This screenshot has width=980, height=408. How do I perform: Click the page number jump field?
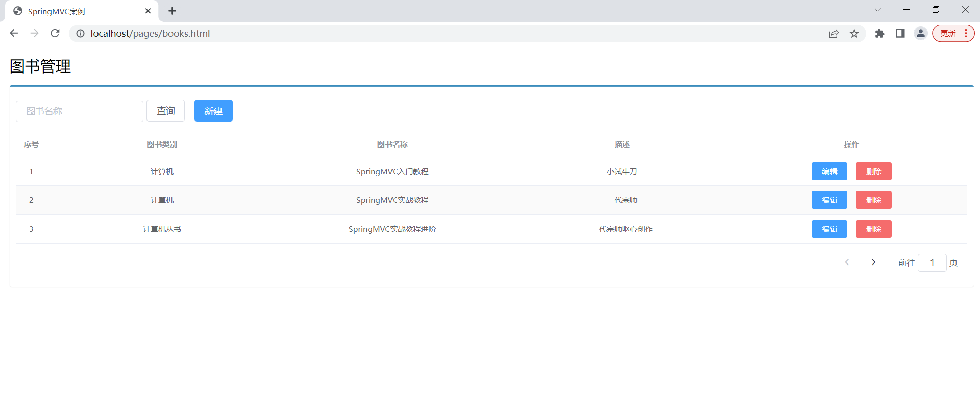click(932, 262)
